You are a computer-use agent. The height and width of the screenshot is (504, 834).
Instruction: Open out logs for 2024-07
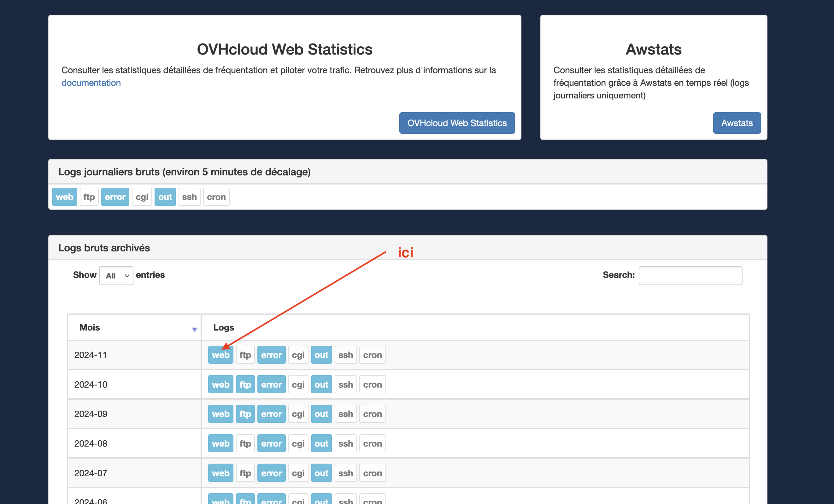[321, 473]
